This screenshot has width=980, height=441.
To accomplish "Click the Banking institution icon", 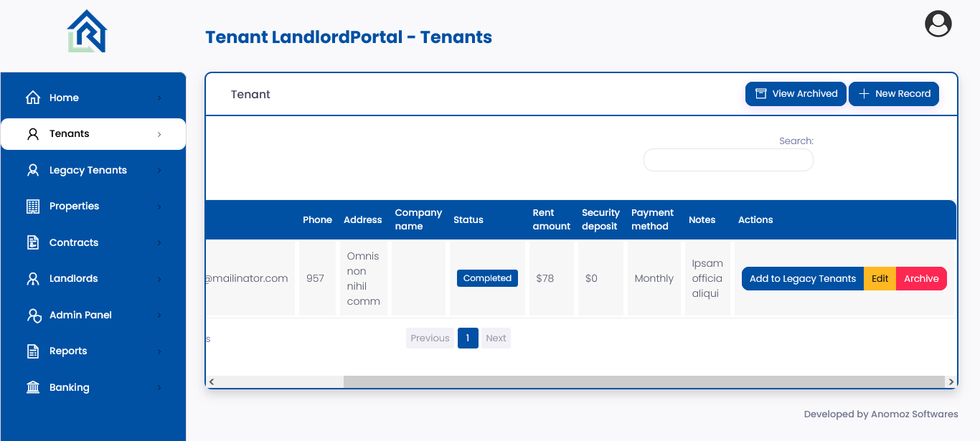I will coord(33,388).
